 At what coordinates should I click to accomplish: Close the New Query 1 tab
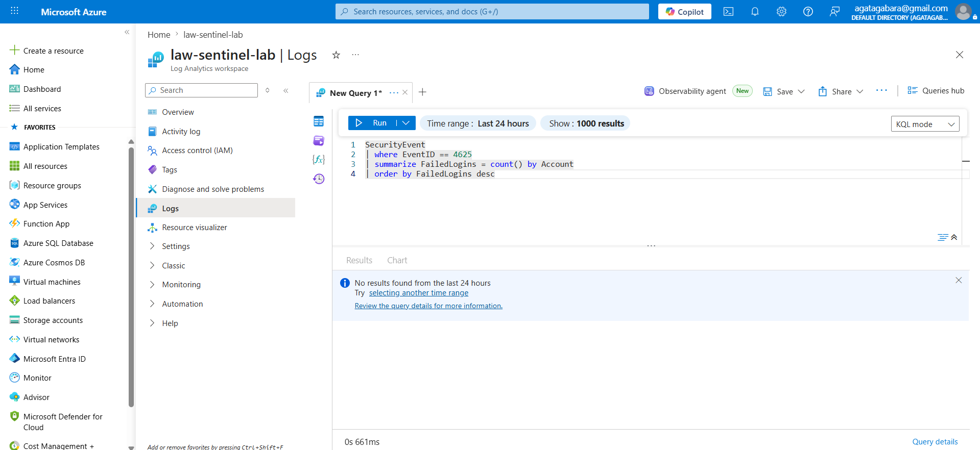click(x=405, y=92)
